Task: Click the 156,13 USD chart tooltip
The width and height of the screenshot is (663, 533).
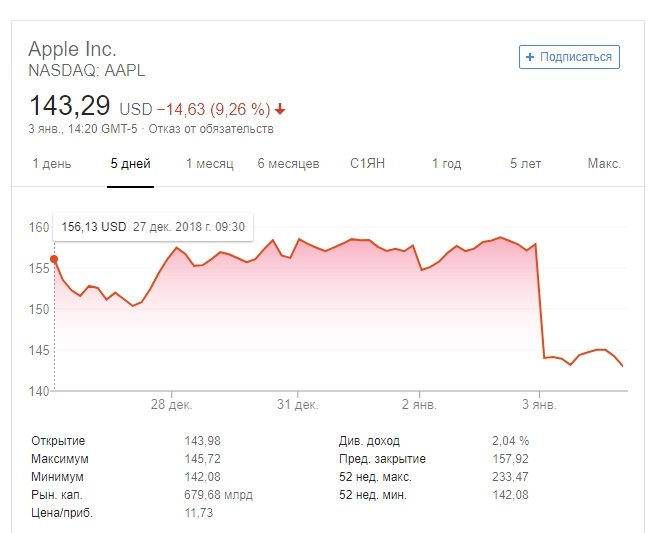Action: coord(149,226)
